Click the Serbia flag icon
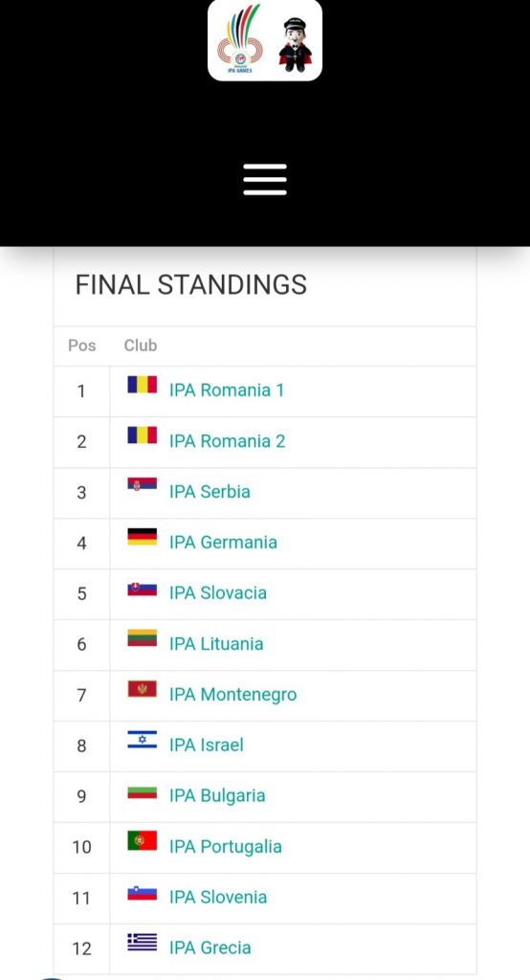 [x=143, y=484]
